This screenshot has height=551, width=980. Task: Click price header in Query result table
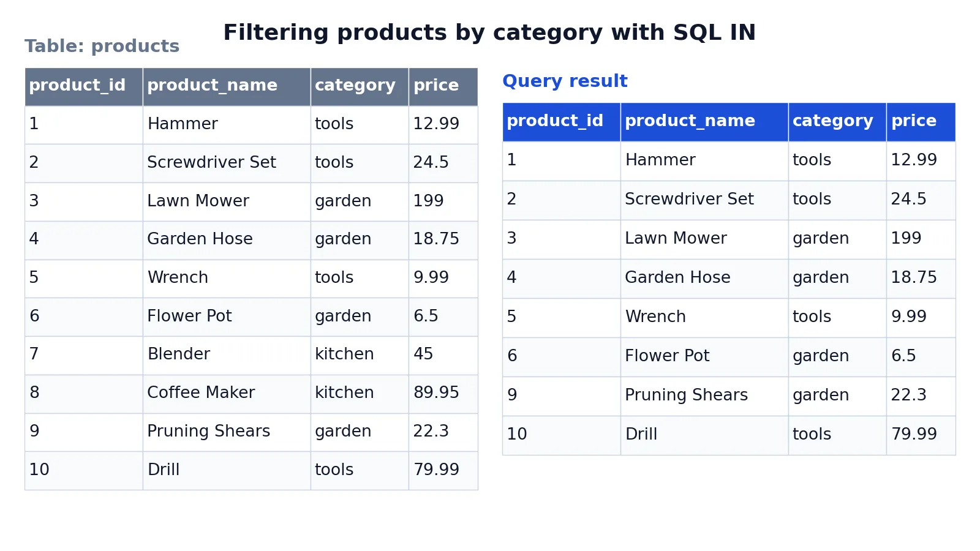coord(921,122)
